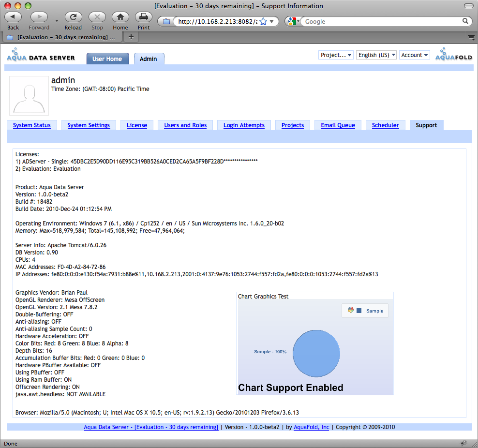Click the 'Hardware Acceleration: OFF' line
This screenshot has height=448, width=478.
(x=52, y=336)
